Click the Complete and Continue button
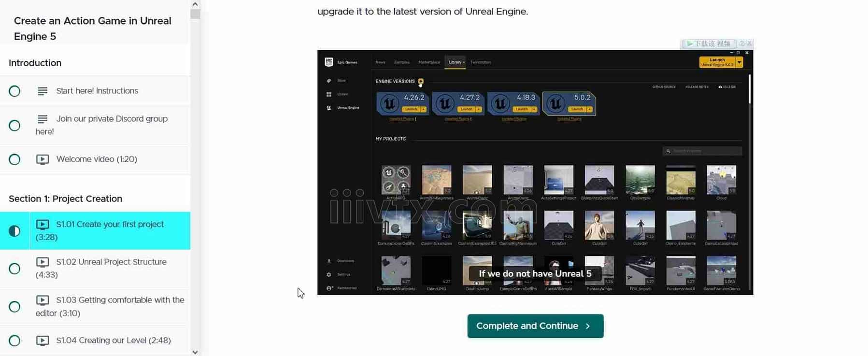Image resolution: width=868 pixels, height=356 pixels. point(535,326)
